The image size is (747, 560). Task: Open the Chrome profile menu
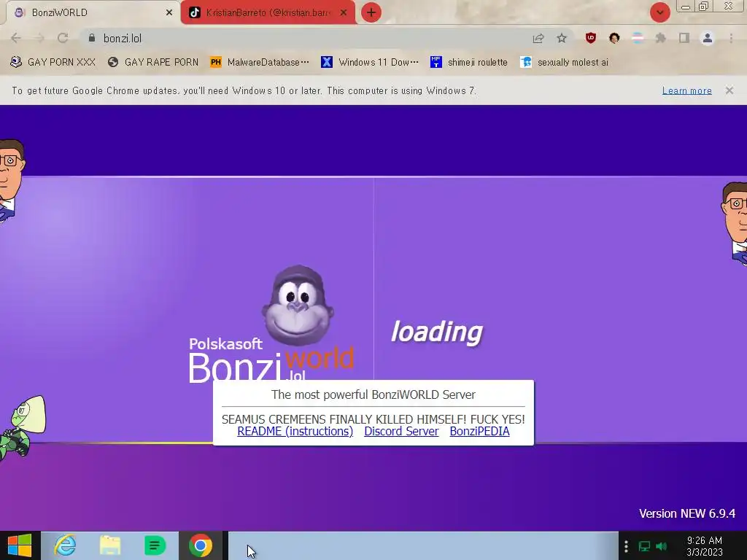[x=708, y=38]
